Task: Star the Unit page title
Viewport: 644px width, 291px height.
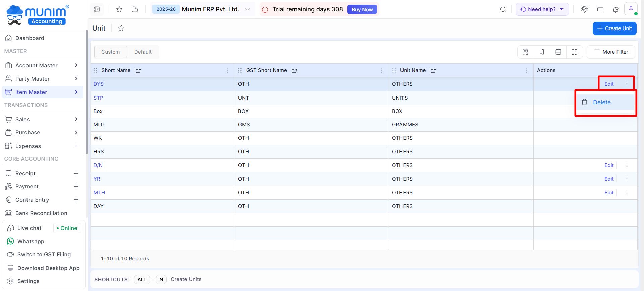Action: (121, 28)
